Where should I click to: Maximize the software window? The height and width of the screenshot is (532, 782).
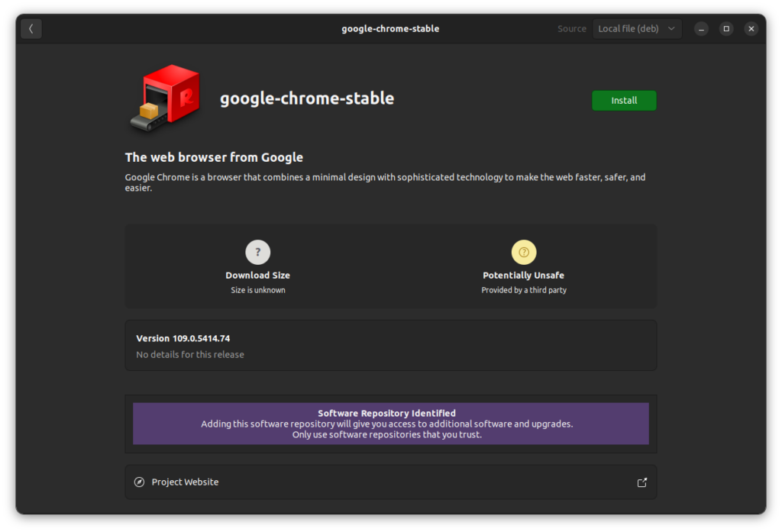[726, 28]
